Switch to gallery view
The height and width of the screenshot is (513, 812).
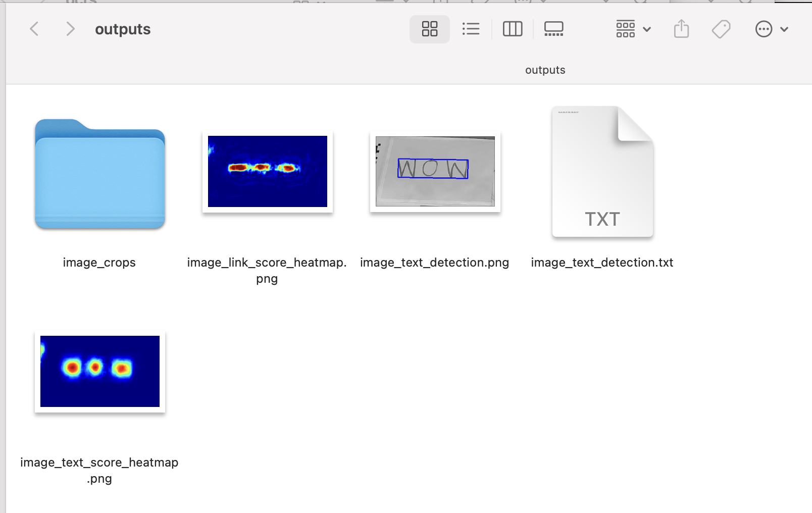coord(553,29)
